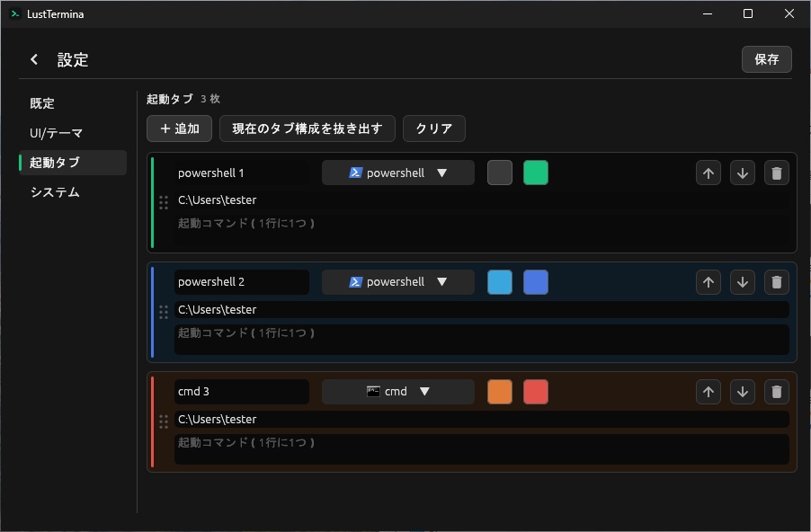Edit the tab name field 'cmd 3'

pyautogui.click(x=242, y=392)
